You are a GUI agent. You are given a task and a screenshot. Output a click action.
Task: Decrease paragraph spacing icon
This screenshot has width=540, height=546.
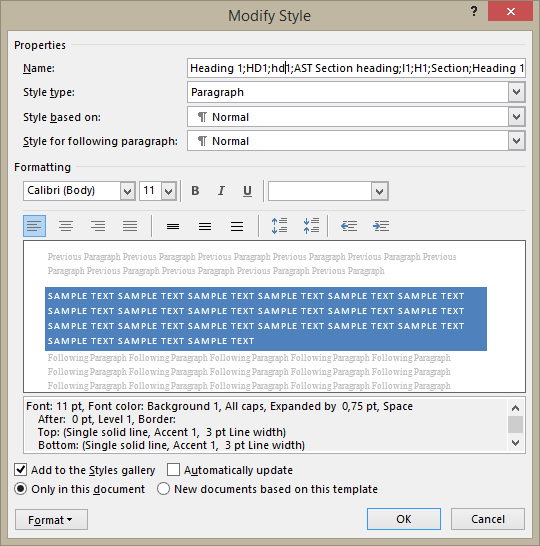pos(311,226)
